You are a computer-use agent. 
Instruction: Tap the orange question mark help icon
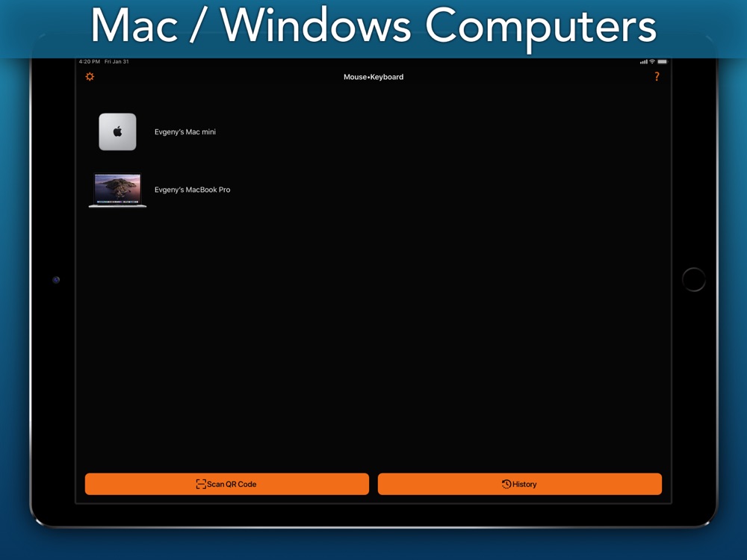pyautogui.click(x=657, y=77)
